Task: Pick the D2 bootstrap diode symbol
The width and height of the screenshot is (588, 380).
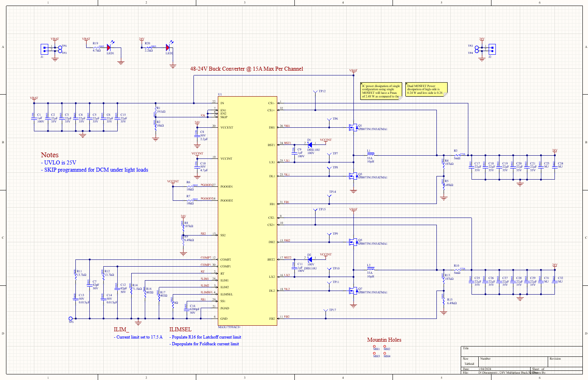Action: (310, 259)
